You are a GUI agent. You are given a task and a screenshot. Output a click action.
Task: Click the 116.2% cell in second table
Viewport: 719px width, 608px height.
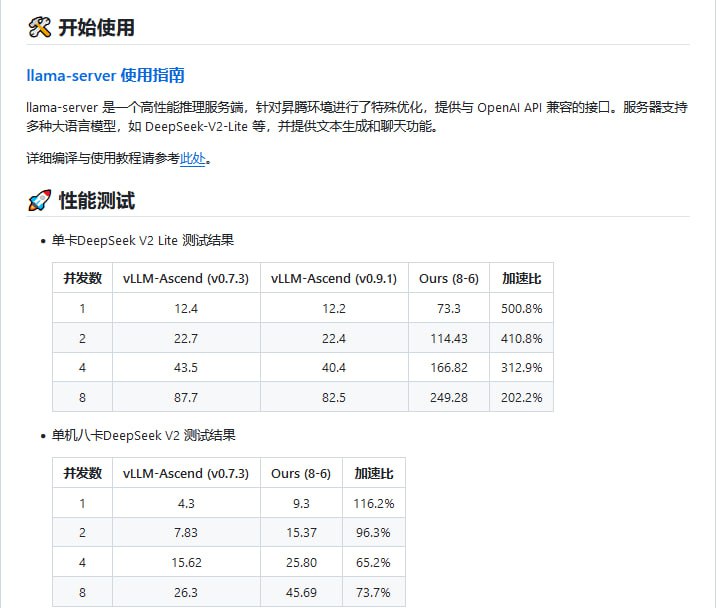373,503
